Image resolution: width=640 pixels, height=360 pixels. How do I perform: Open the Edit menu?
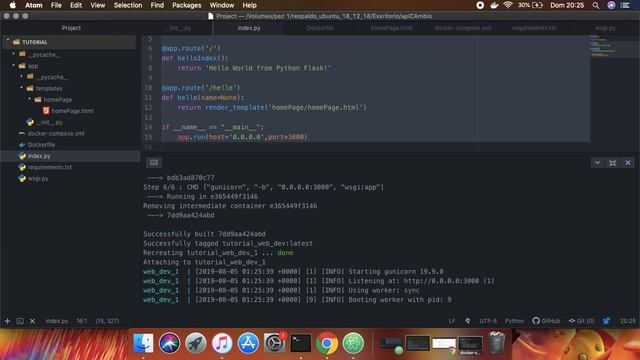[x=76, y=5]
